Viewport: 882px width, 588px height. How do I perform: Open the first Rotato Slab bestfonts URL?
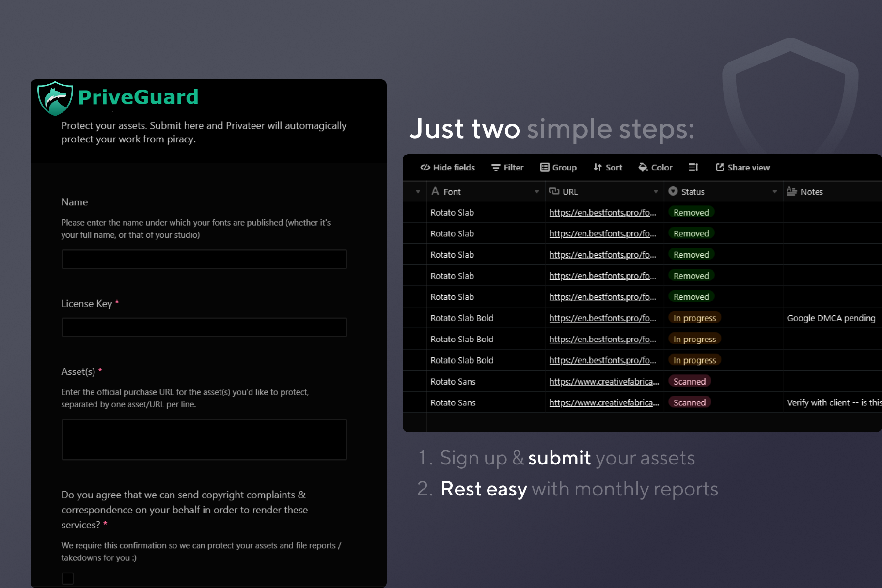pos(602,213)
